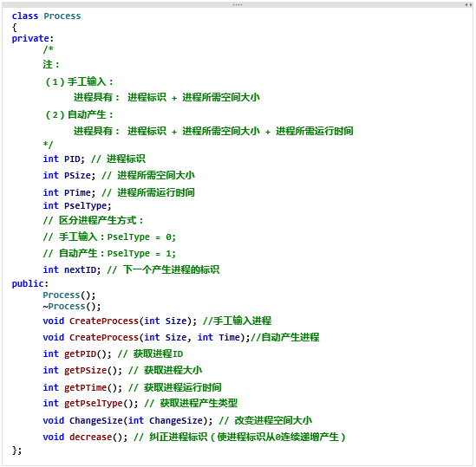The image size is (476, 467).
Task: Click the '*/' comment terminator
Action: pyautogui.click(x=48, y=145)
